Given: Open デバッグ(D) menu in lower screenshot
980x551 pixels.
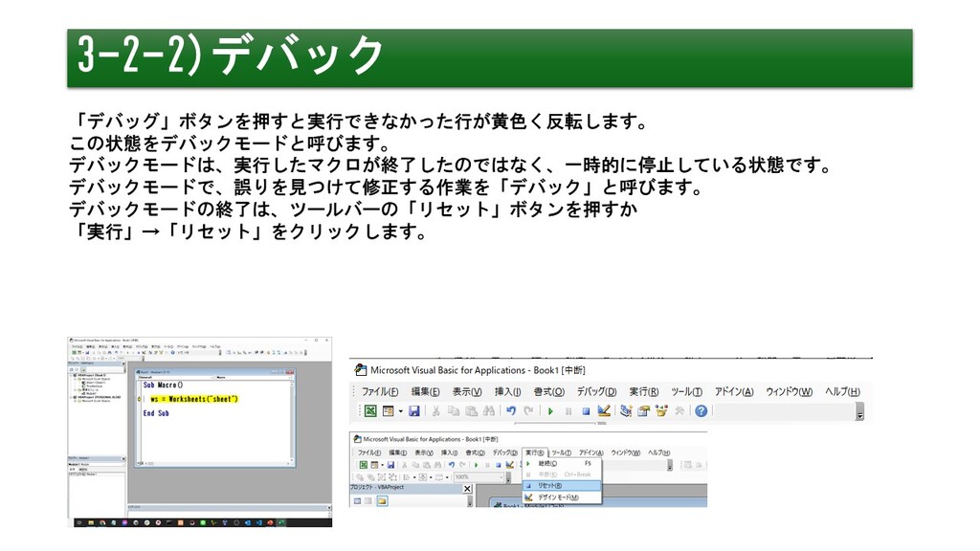Looking at the screenshot, I should (x=505, y=452).
